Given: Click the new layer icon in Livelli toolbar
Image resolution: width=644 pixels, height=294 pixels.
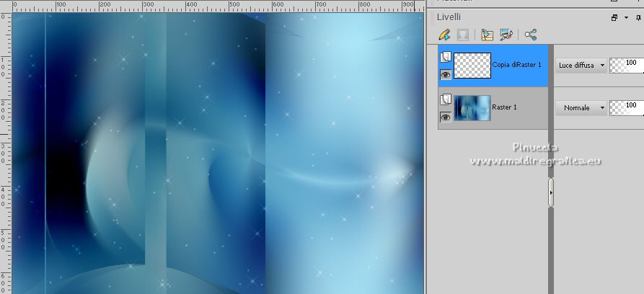Looking at the screenshot, I should [487, 35].
